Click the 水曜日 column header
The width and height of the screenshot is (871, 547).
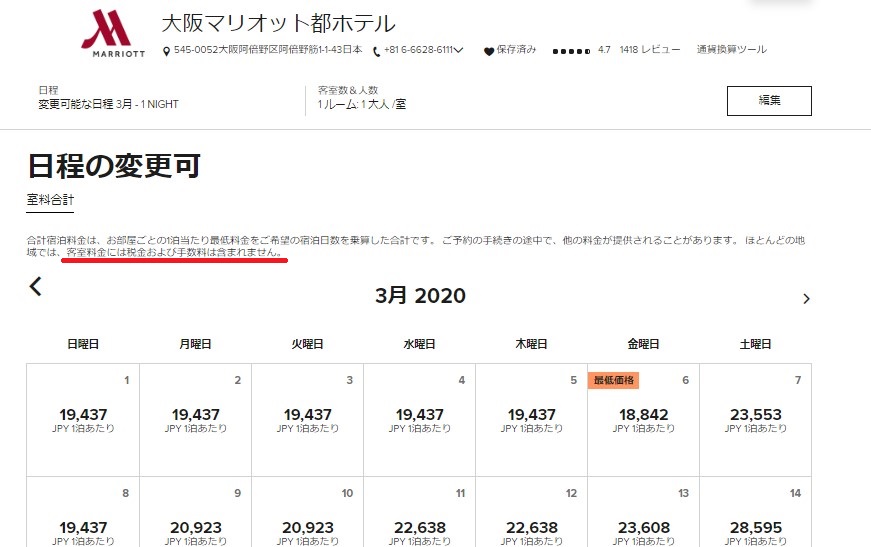[419, 344]
